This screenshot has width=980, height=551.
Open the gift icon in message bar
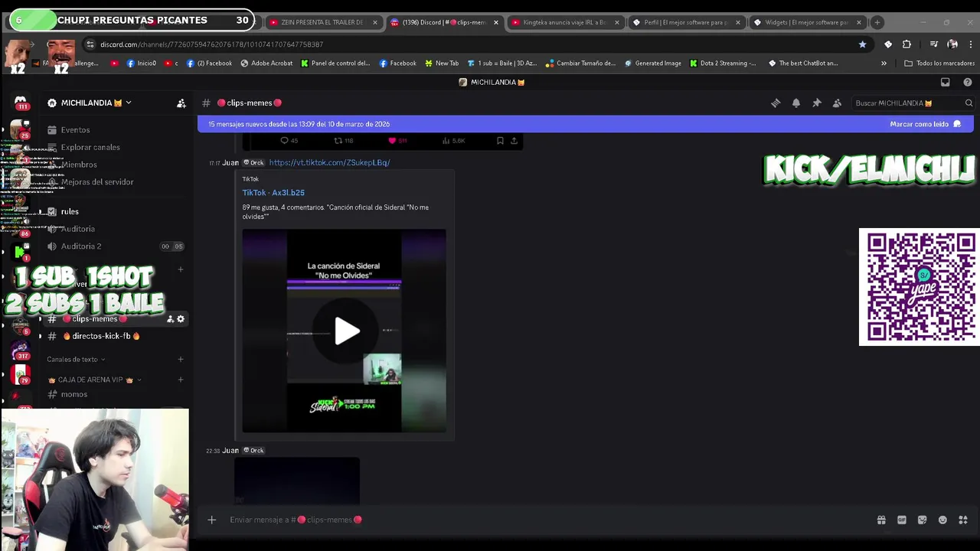click(x=881, y=520)
